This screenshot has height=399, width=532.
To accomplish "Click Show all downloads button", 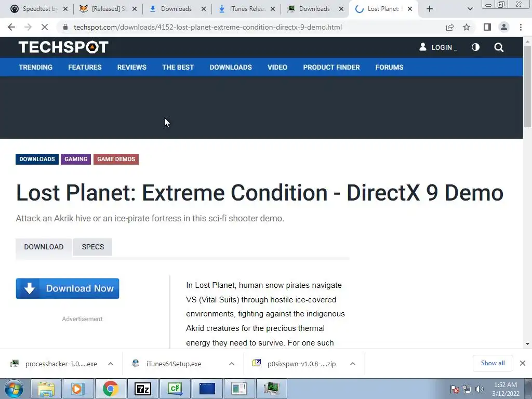I will click(x=493, y=363).
